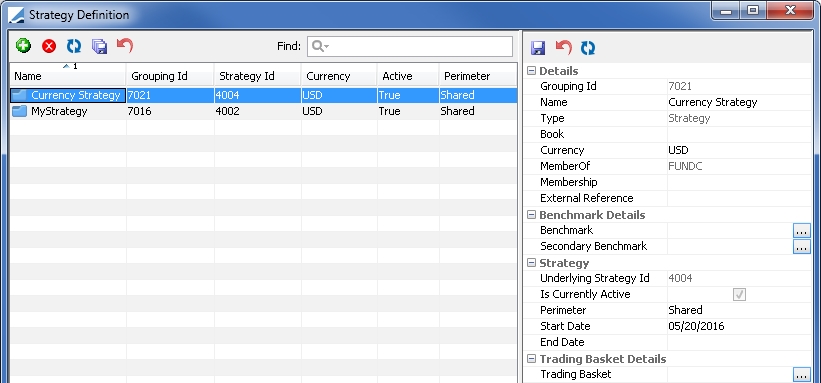
Task: Click the Membership value field
Action: tap(739, 182)
